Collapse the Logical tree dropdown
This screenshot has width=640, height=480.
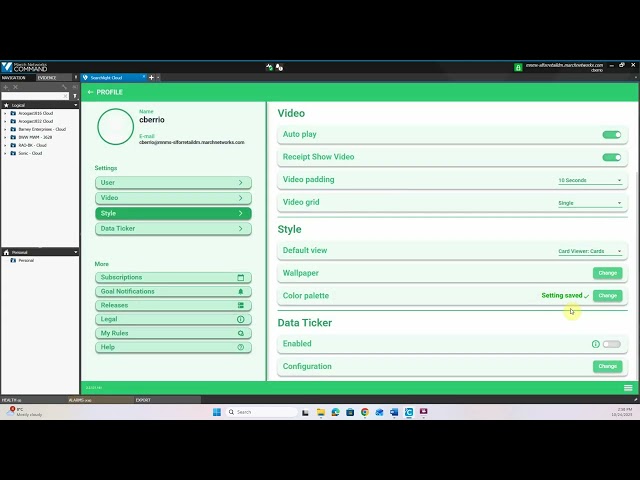[x=76, y=105]
